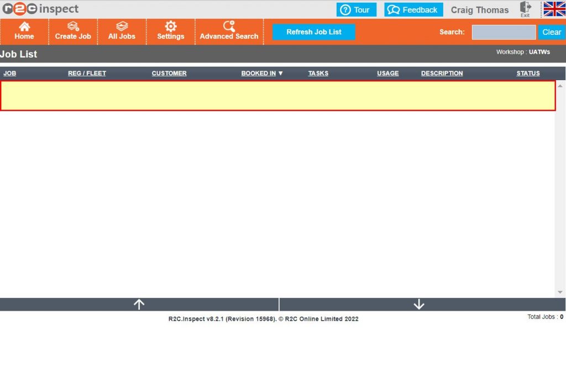Start the Tour
The height and width of the screenshot is (392, 566).
coord(357,9)
